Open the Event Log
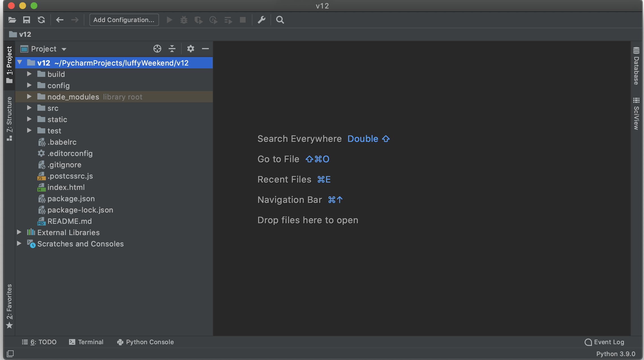Screen dimensions: 644x360 [604, 342]
